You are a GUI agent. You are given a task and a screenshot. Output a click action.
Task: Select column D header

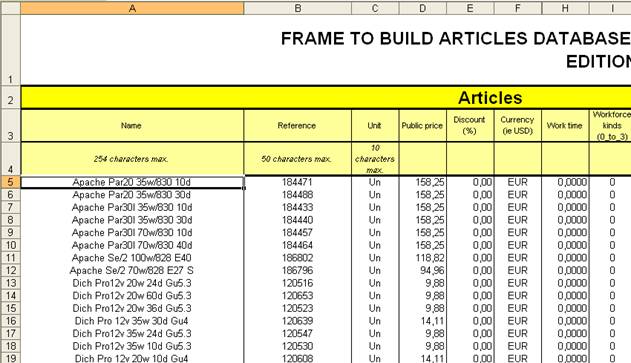coord(423,8)
